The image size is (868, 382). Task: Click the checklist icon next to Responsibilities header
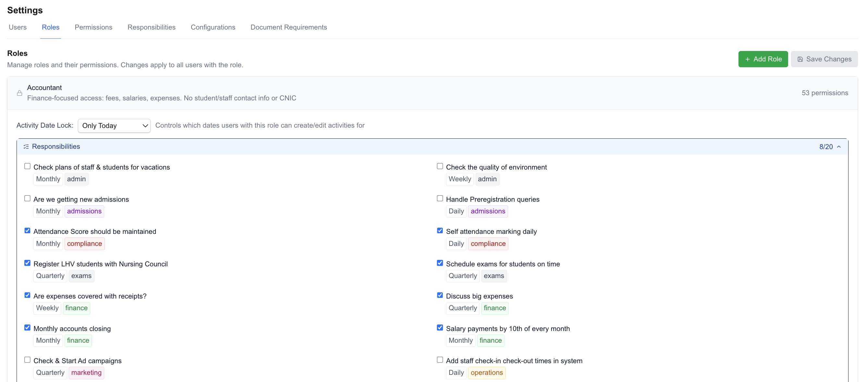[x=26, y=147]
